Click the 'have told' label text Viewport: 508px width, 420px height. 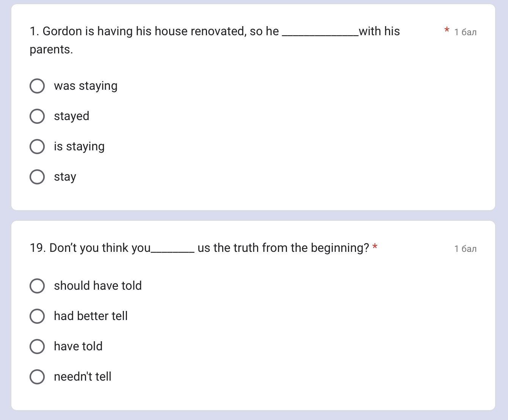pos(78,347)
